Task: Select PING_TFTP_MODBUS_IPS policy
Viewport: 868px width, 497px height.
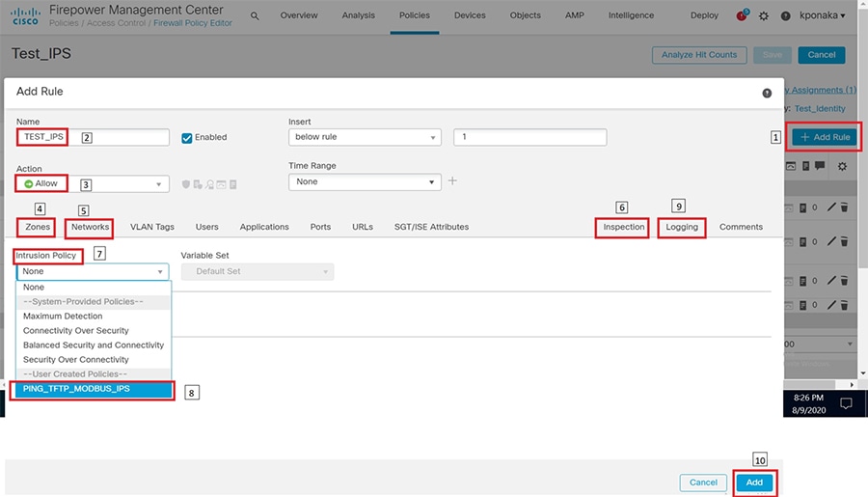Action: 94,389
